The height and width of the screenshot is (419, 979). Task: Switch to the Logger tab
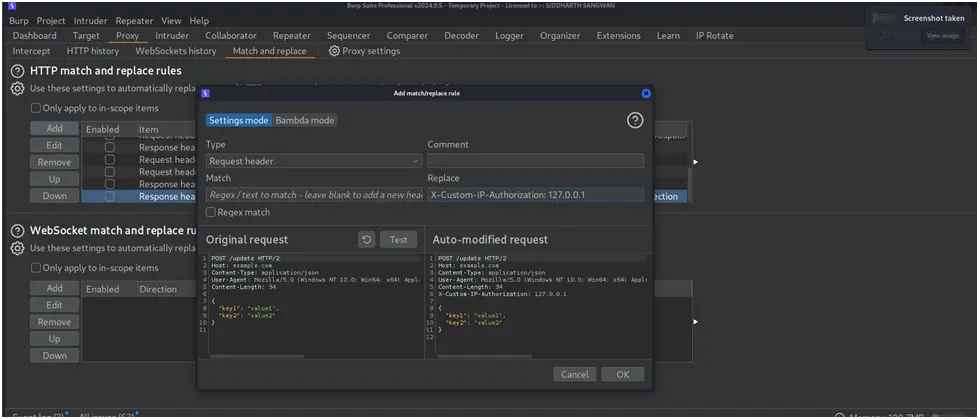[509, 36]
